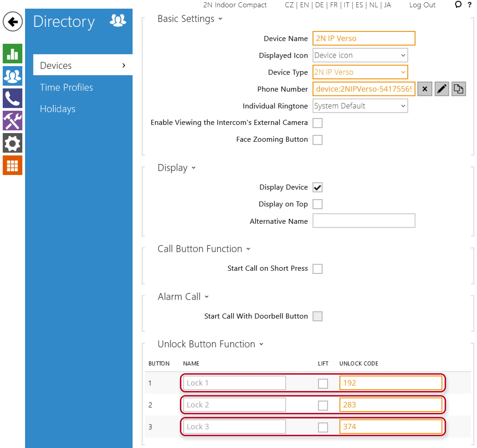Switch language to ES
477x448 pixels.
click(359, 5)
